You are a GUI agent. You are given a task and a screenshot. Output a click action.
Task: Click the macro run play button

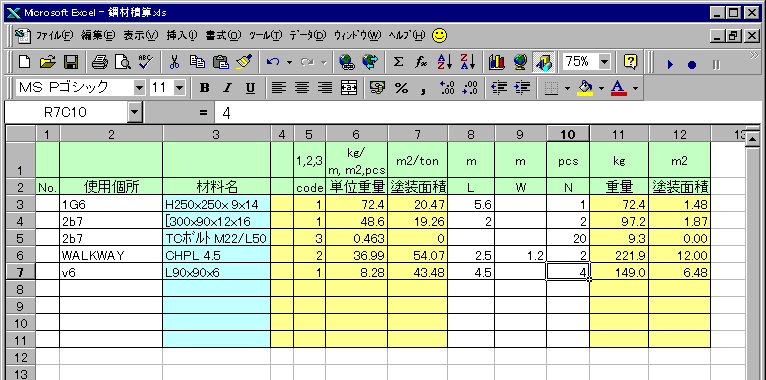point(670,64)
